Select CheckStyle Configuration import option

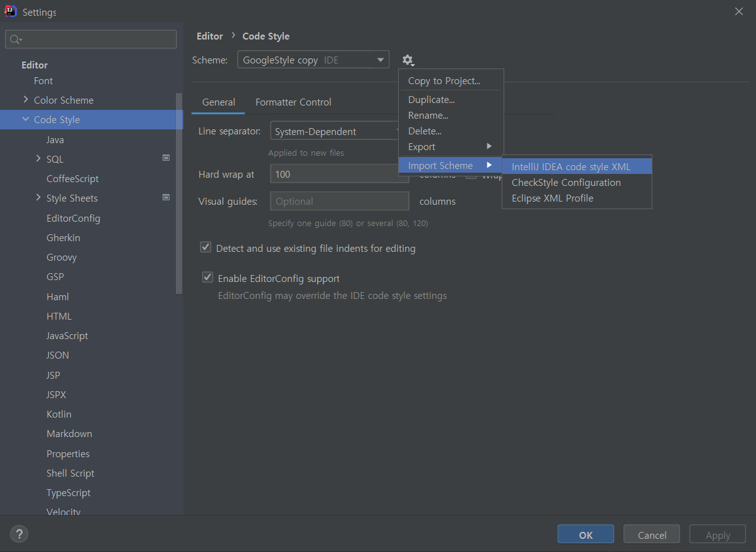577,182
